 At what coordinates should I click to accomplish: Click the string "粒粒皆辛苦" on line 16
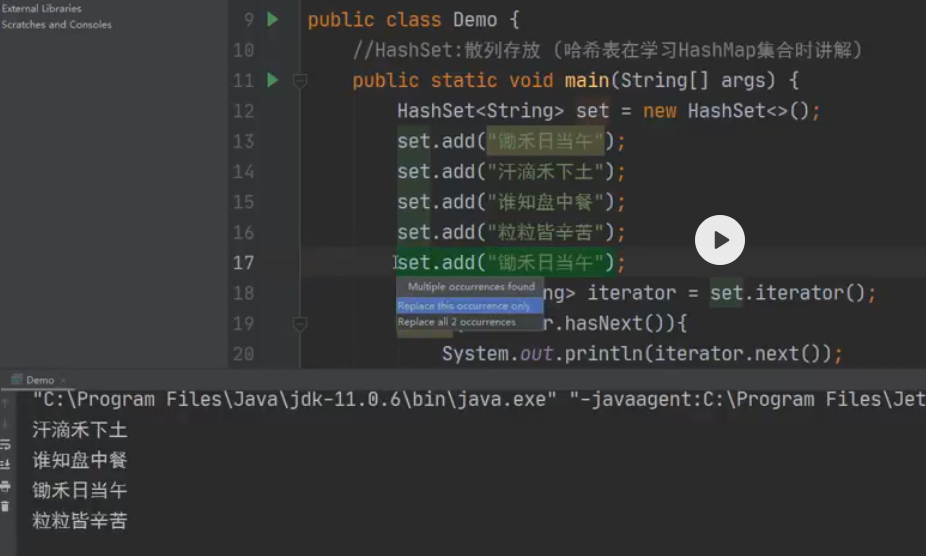click(x=545, y=232)
